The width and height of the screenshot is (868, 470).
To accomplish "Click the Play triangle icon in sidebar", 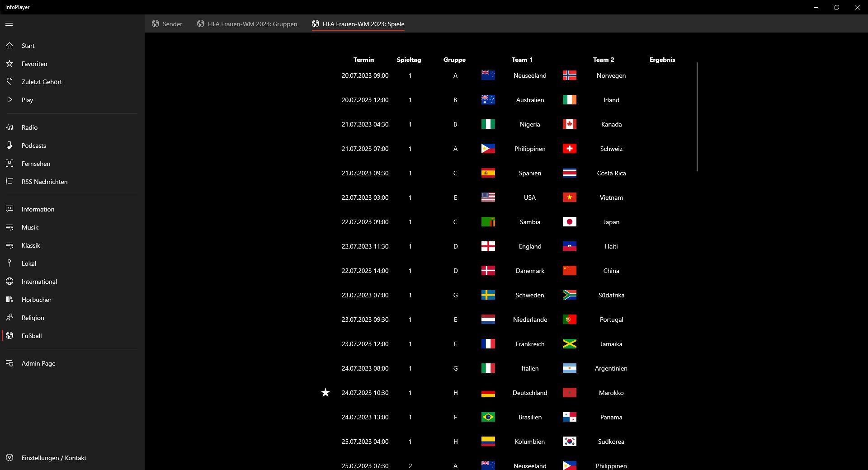I will tap(9, 100).
